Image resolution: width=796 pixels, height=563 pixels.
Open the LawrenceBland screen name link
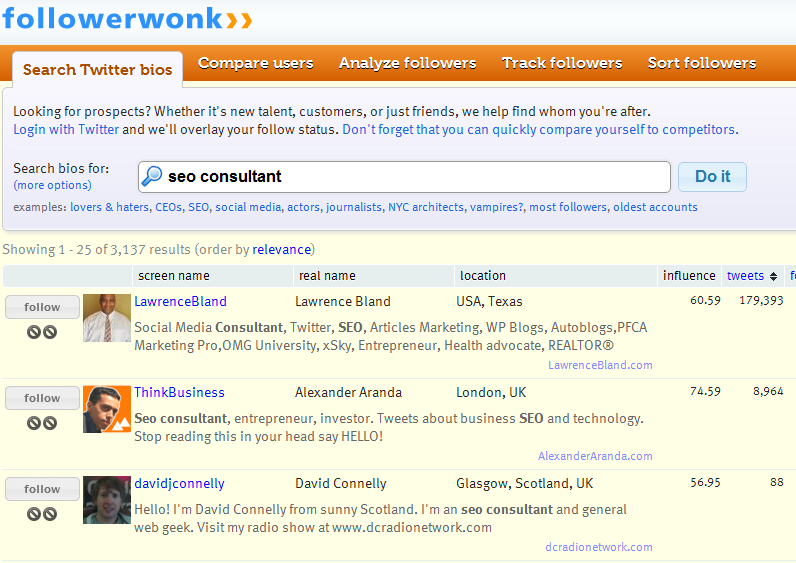coord(180,302)
